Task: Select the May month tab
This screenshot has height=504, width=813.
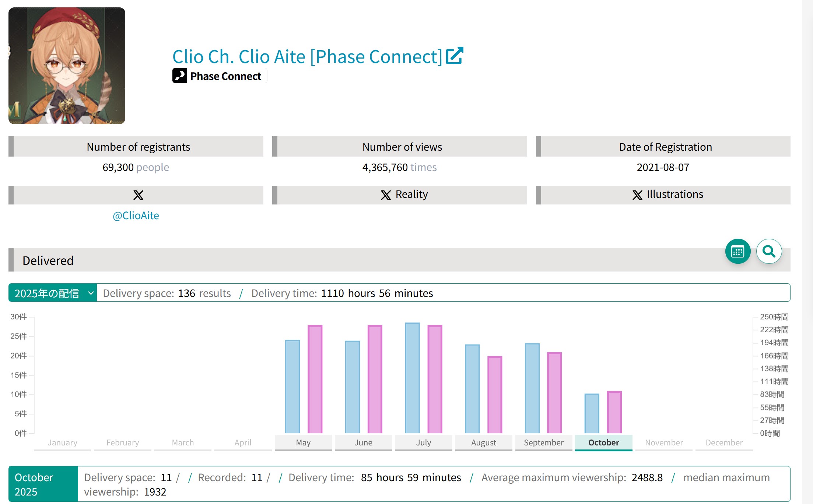Action: 303,442
